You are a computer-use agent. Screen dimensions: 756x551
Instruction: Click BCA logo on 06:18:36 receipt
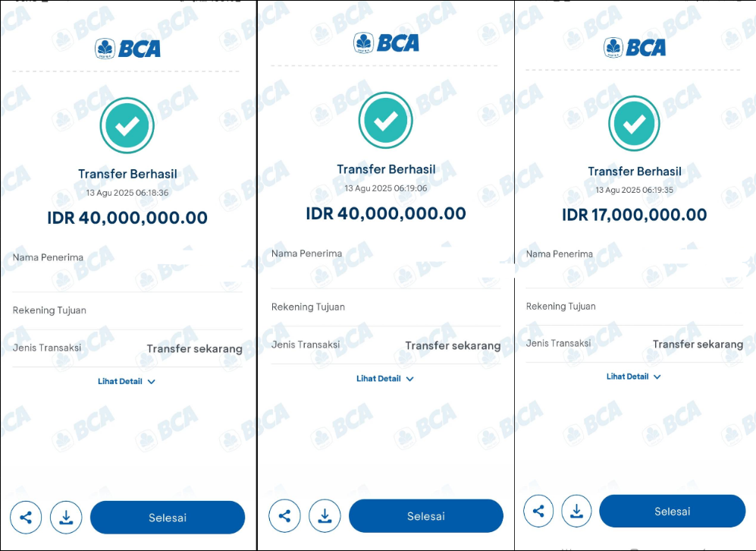point(127,49)
